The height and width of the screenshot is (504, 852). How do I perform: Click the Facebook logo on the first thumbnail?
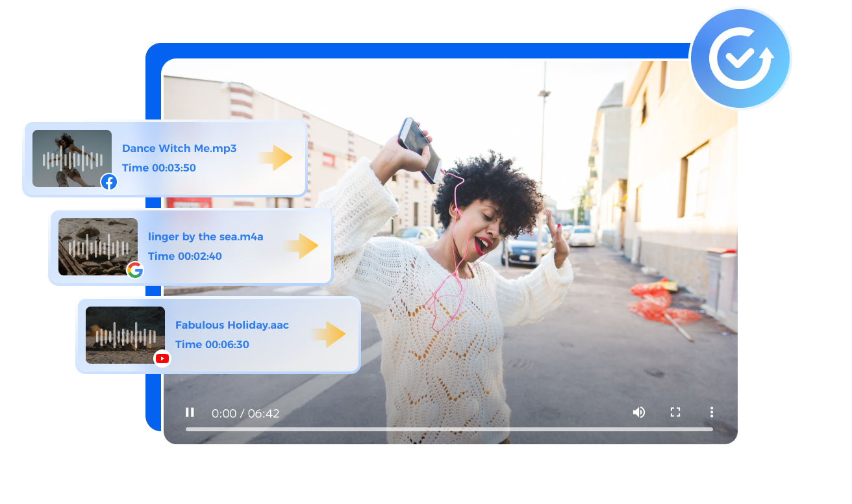click(x=109, y=182)
